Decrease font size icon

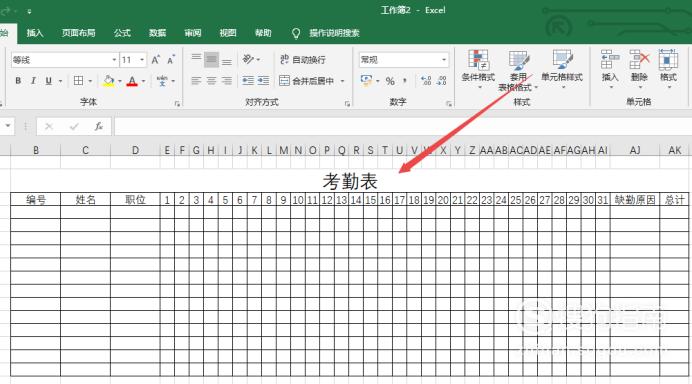coord(171,60)
